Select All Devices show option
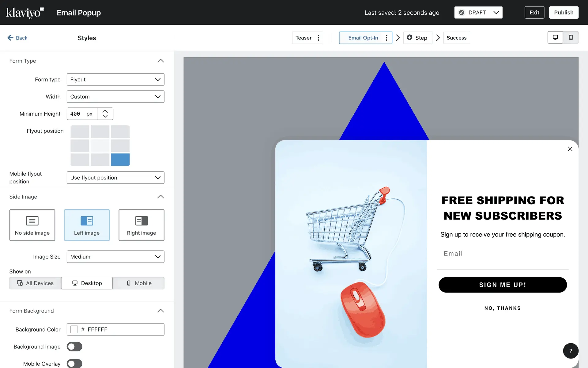The image size is (588, 368). coord(35,283)
